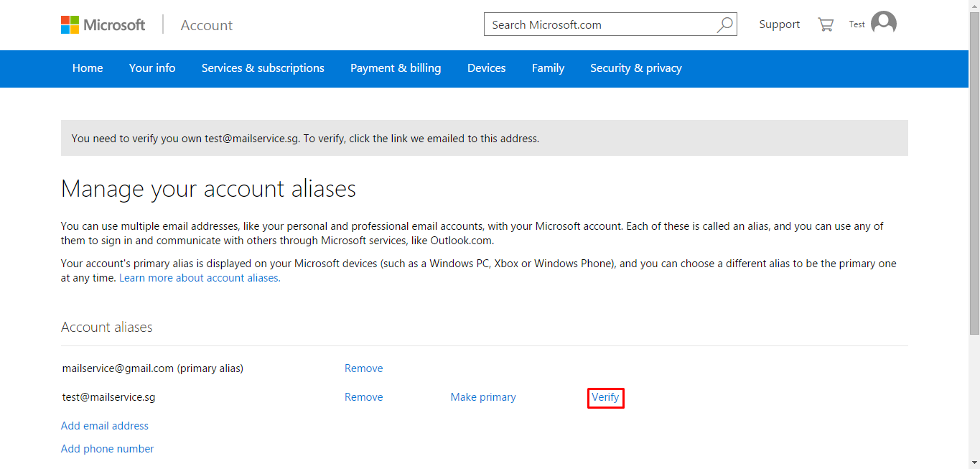Screen dimensions: 980x469
Task: Click the verification notice banner
Action: click(x=485, y=138)
